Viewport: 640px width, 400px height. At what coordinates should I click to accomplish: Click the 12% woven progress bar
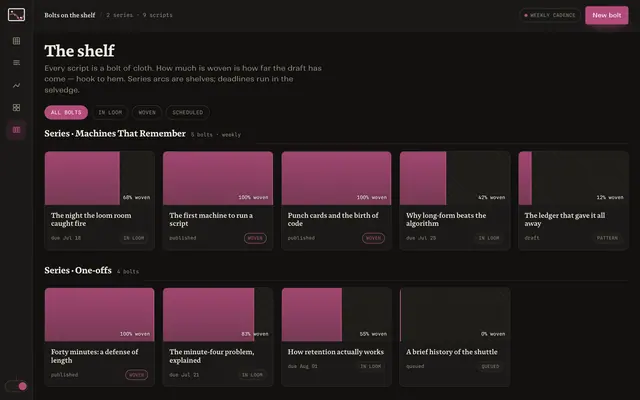point(573,178)
